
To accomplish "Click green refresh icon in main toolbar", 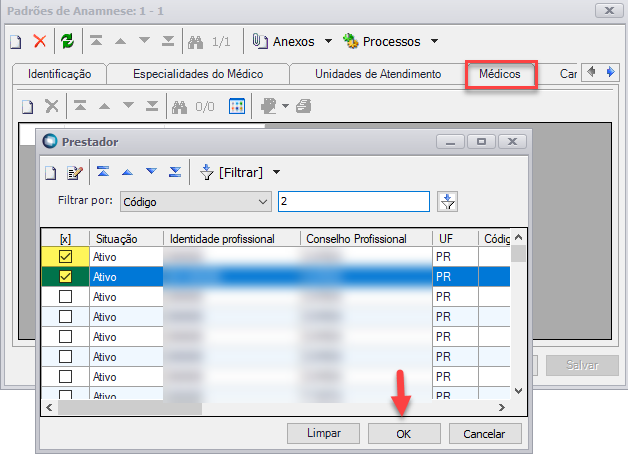I will (x=67, y=41).
